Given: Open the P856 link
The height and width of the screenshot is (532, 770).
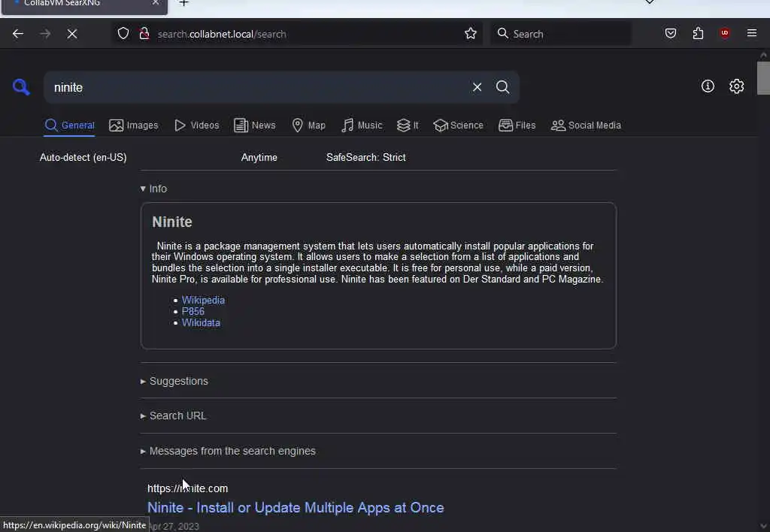Looking at the screenshot, I should point(193,312).
